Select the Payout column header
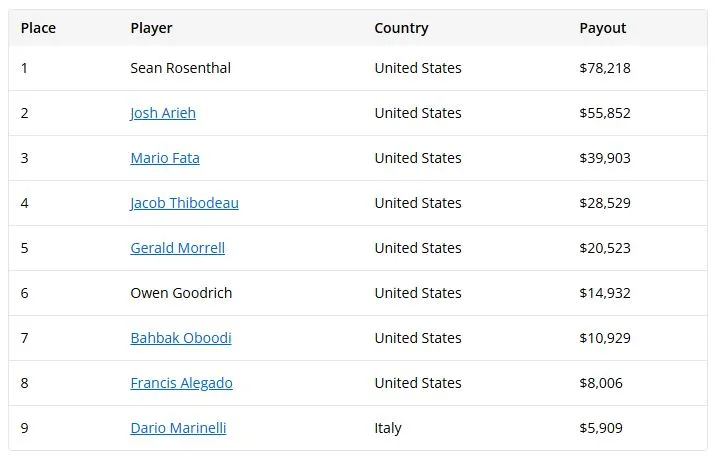The height and width of the screenshot is (464, 720). click(x=602, y=28)
